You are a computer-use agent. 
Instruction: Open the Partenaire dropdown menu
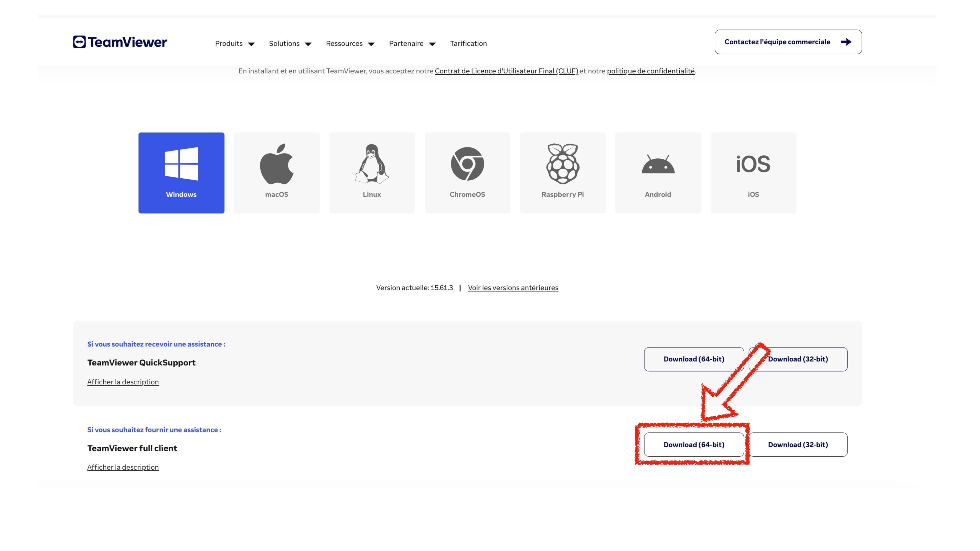(412, 43)
